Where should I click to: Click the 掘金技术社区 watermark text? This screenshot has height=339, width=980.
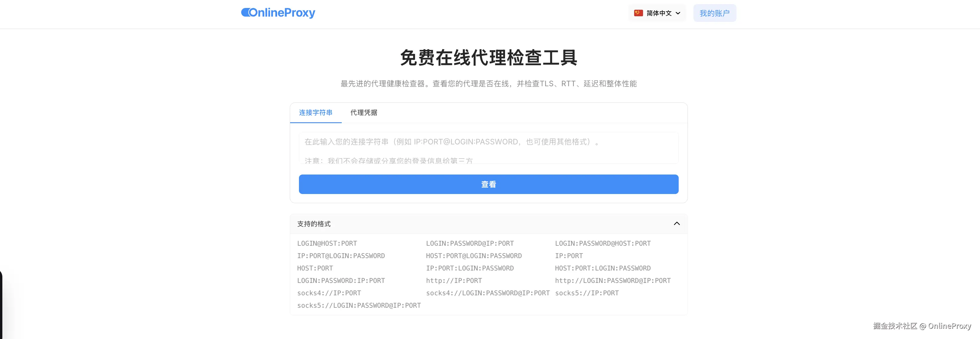pyautogui.click(x=895, y=326)
